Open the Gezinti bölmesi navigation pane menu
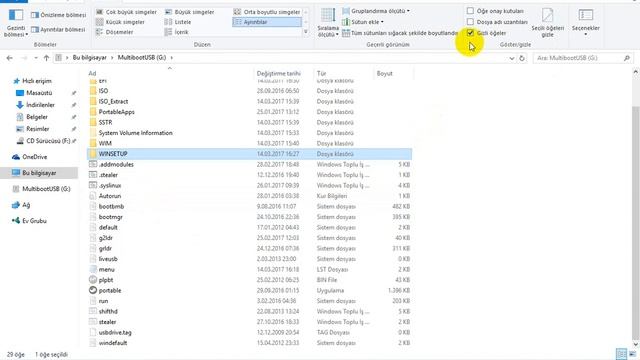The height and width of the screenshot is (360, 640). 16,23
